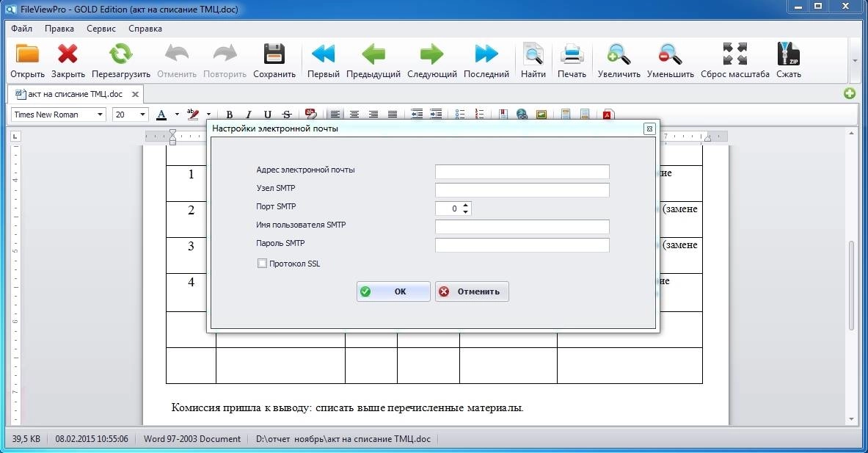Viewport: 868px width, 453px height.
Task: Confirm email settings with OK
Action: [x=393, y=291]
